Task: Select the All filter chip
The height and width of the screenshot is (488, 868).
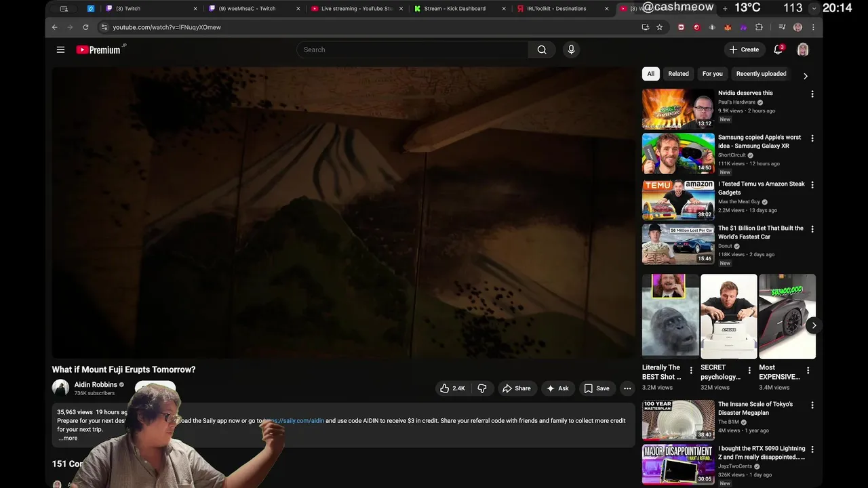Action: coord(650,74)
